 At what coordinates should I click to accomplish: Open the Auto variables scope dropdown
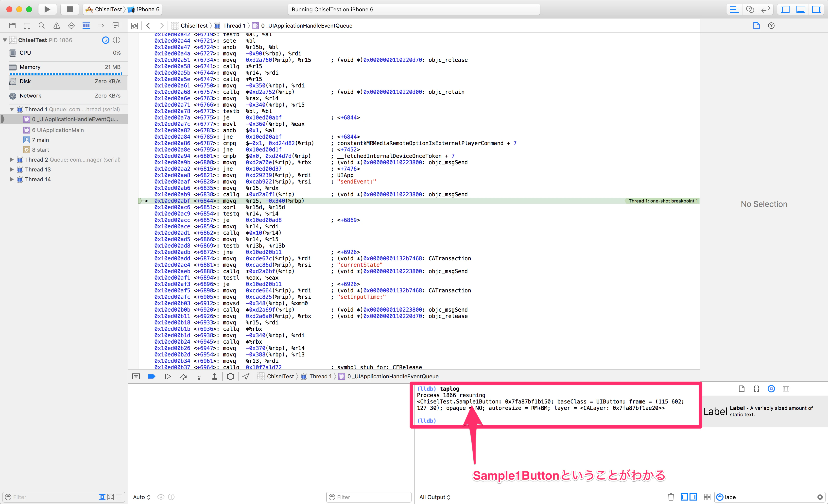tap(142, 497)
